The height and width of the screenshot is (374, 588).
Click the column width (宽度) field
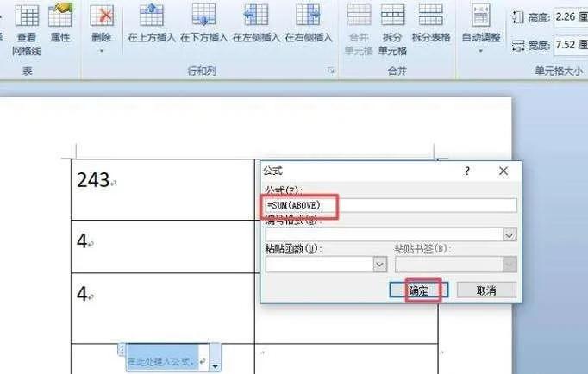click(571, 45)
